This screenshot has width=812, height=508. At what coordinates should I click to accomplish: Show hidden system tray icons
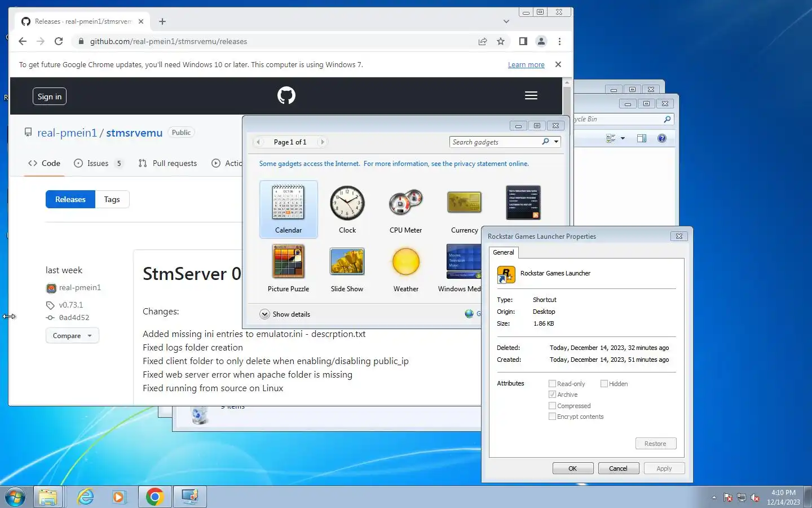[x=714, y=497]
